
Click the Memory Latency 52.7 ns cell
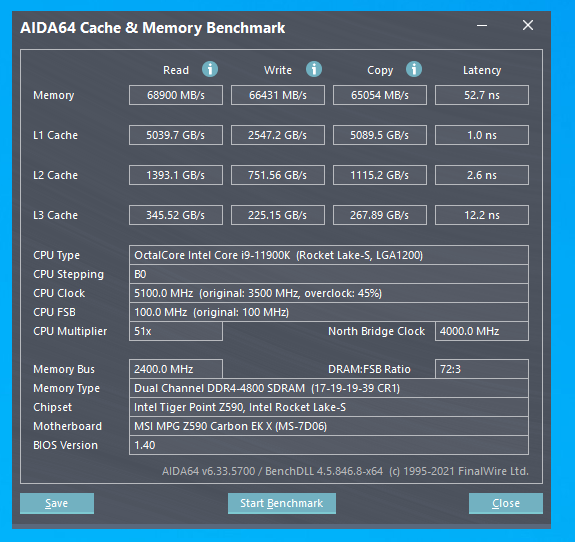[482, 95]
